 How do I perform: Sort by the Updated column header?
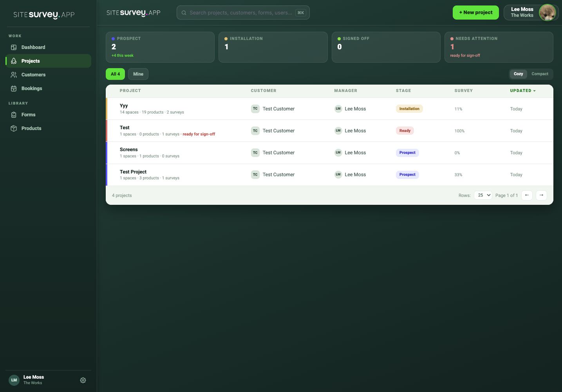pyautogui.click(x=522, y=91)
